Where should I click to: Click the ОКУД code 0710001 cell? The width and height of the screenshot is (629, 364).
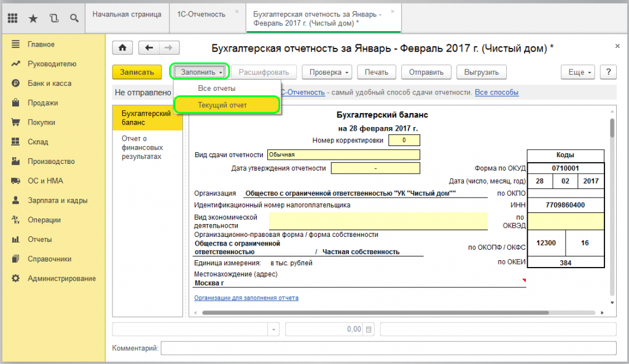click(x=566, y=168)
